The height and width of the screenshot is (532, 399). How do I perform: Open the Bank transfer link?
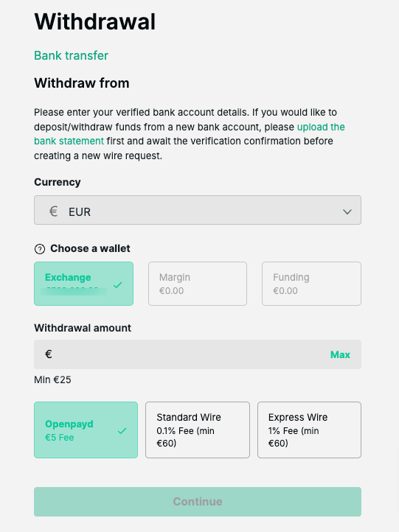71,55
